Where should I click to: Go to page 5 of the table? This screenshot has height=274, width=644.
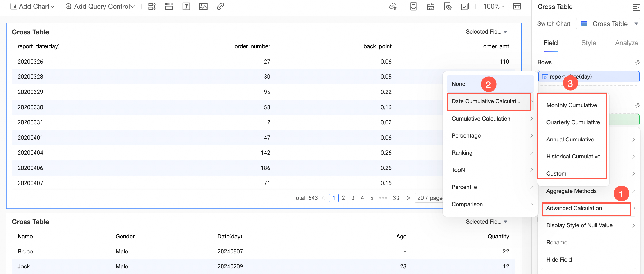(x=372, y=198)
